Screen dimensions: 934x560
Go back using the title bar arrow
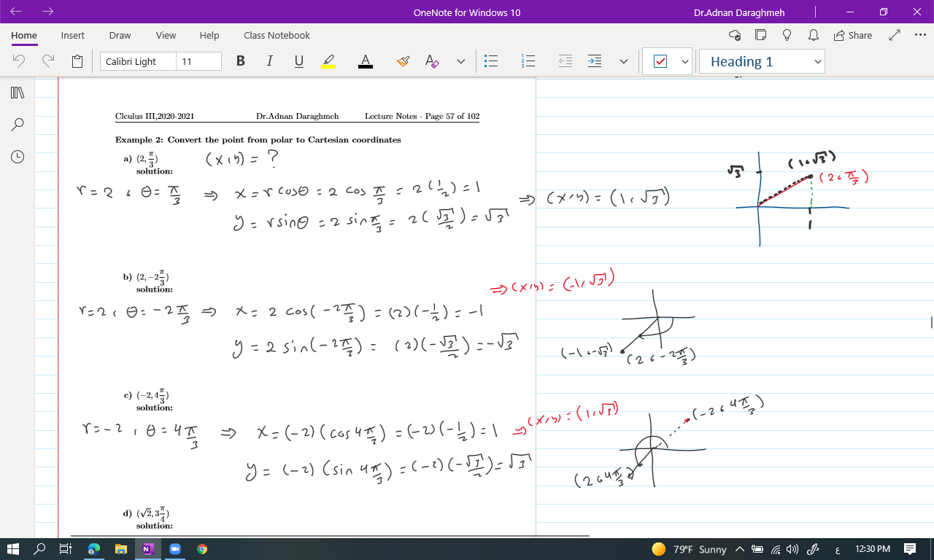tap(16, 12)
